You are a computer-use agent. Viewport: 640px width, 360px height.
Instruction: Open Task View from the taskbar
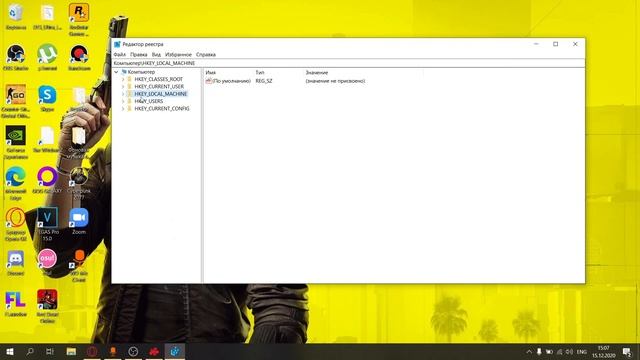click(x=50, y=351)
